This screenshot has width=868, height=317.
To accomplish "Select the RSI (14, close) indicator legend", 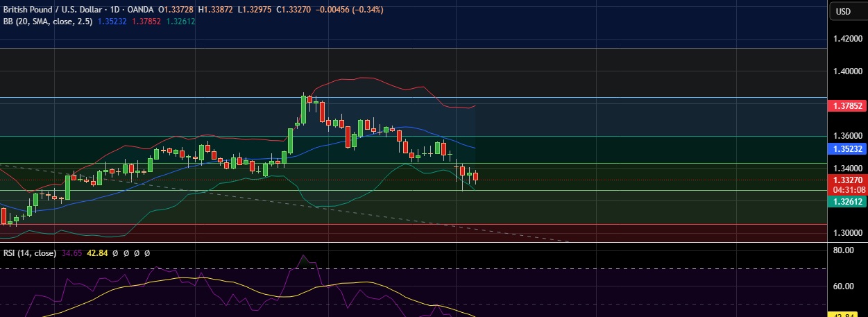I will pyautogui.click(x=29, y=254).
